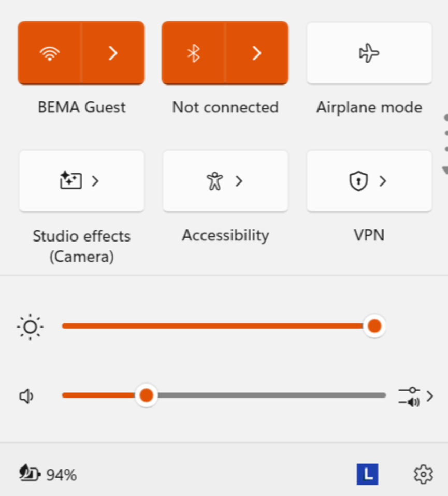This screenshot has height=496, width=448.
Task: Enable Airplane mode tile
Action: [x=369, y=53]
